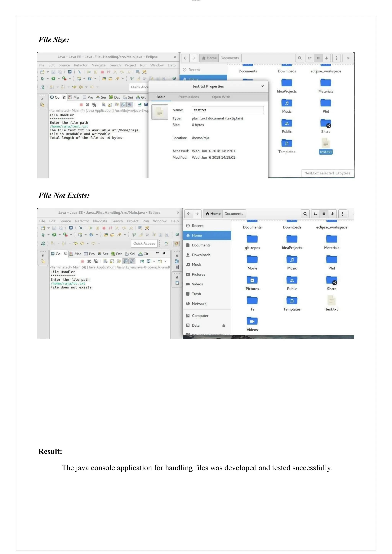Switch to Open With tab in test.txt Properties
This screenshot has width=392, height=554.
[x=221, y=97]
